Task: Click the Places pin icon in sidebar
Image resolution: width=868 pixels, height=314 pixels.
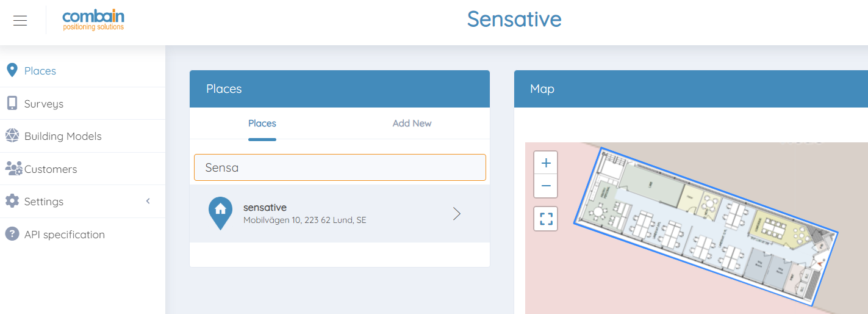Action: coord(12,70)
